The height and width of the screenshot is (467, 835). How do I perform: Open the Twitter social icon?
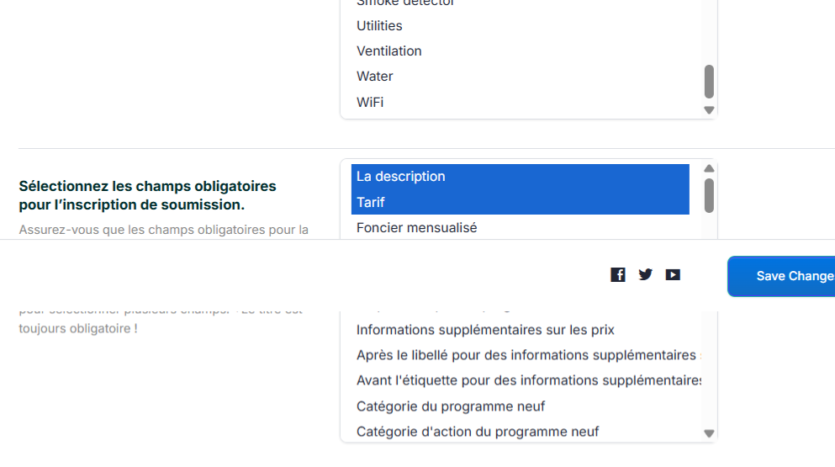(645, 275)
